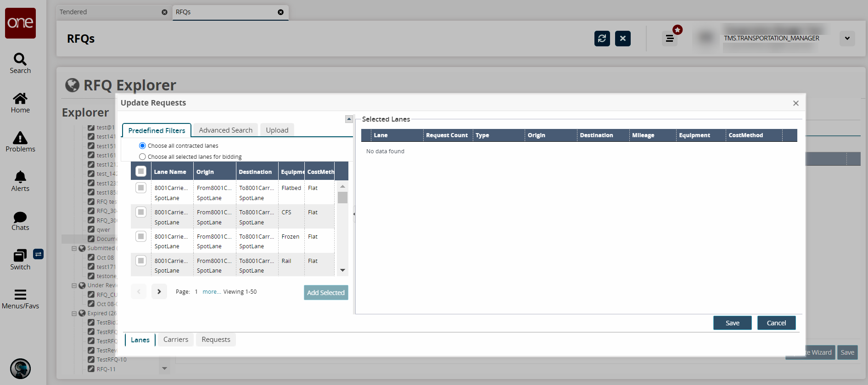Click the ONE logo icon

click(20, 23)
